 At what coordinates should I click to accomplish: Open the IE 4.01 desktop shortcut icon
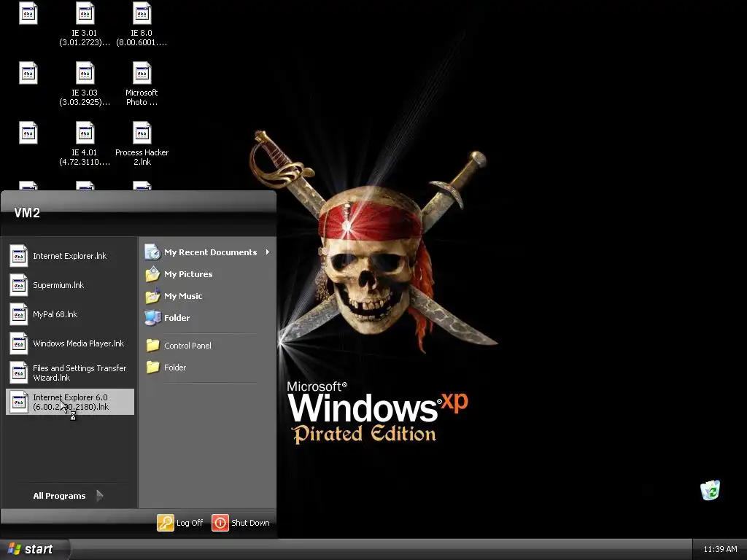85,133
